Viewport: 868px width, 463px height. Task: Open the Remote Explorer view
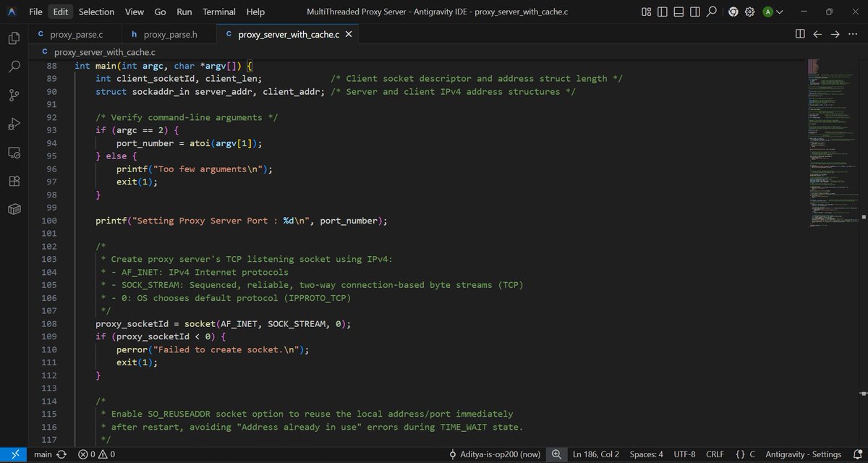(x=14, y=152)
